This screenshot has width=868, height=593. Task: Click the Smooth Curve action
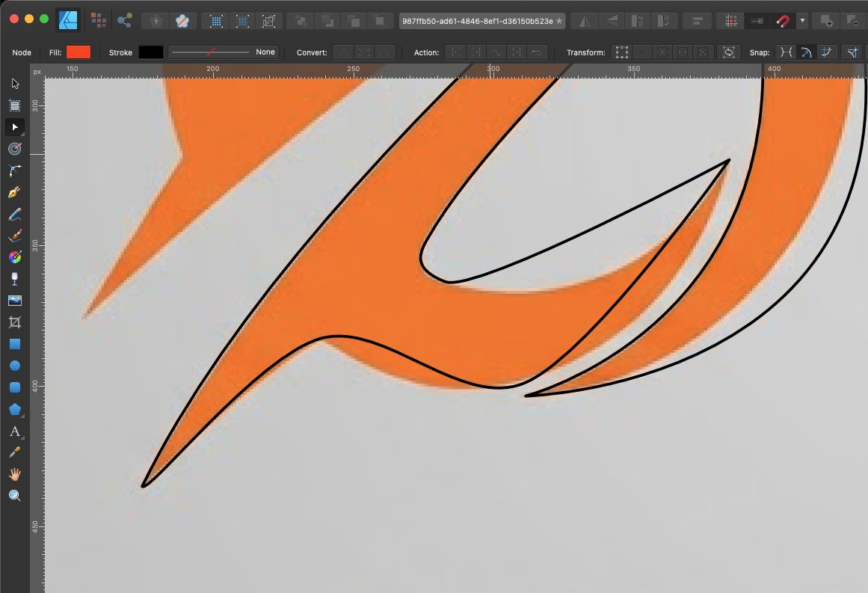pos(496,52)
